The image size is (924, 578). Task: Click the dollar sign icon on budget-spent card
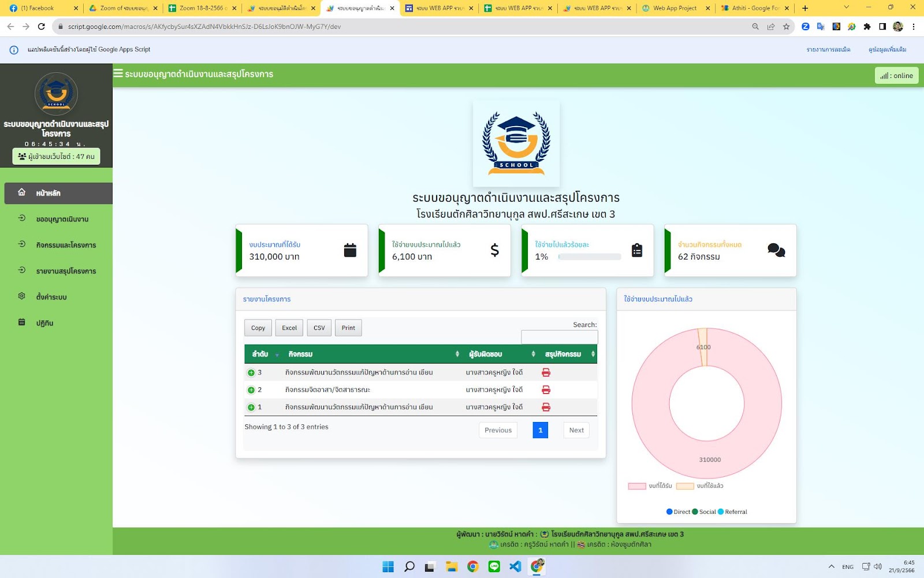click(x=494, y=250)
